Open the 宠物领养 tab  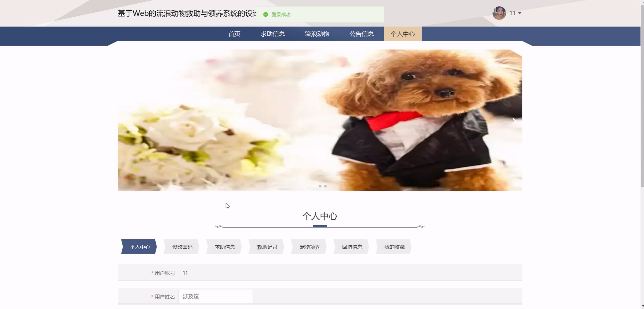click(x=309, y=247)
